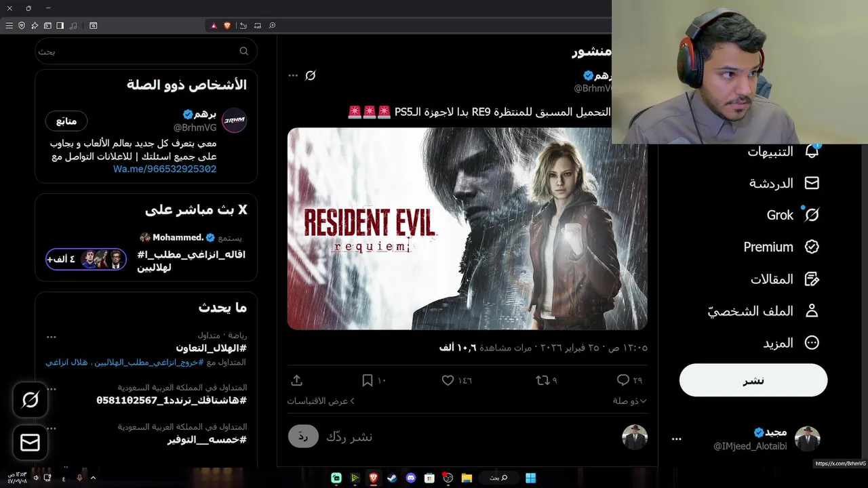This screenshot has width=868, height=488.
Task: Click the zoom magnifier icon in address bar
Action: tap(272, 26)
